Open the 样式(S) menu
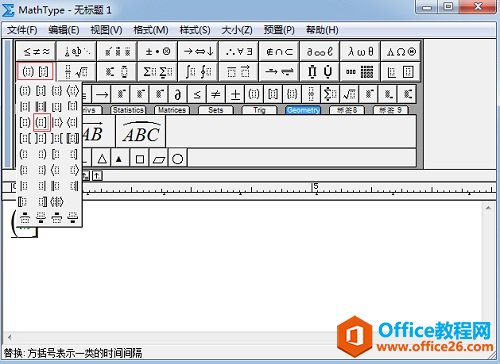The height and width of the screenshot is (364, 500). point(195,30)
